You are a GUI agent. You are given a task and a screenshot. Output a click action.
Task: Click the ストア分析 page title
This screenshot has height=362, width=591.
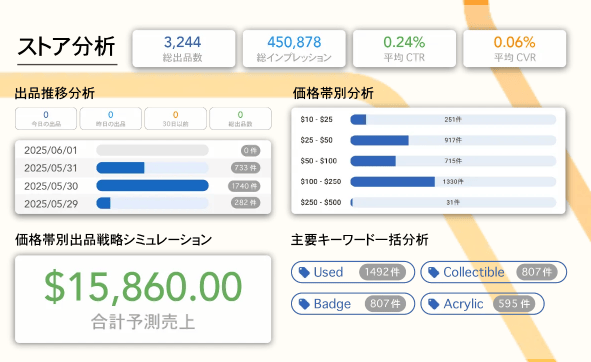point(67,47)
